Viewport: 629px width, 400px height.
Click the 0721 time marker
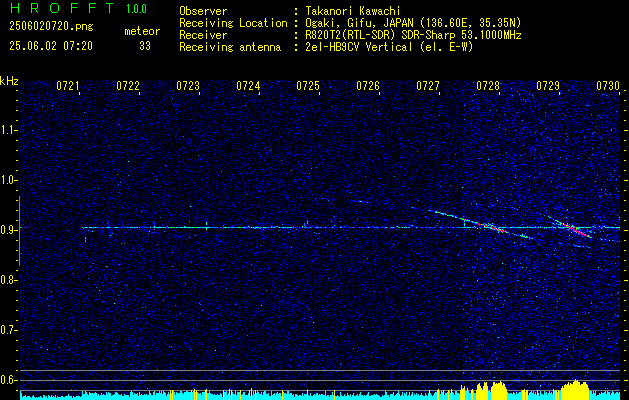68,86
